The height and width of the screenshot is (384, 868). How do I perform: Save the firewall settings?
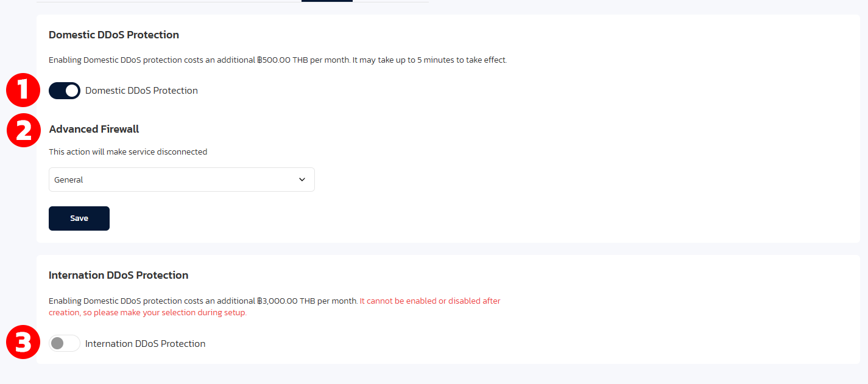[x=79, y=218]
